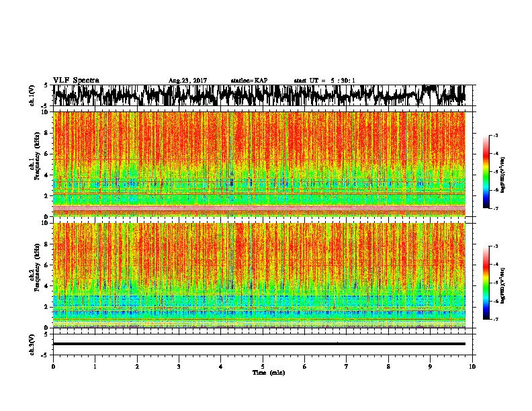Click the time axis tick label "5"

coord(263,366)
